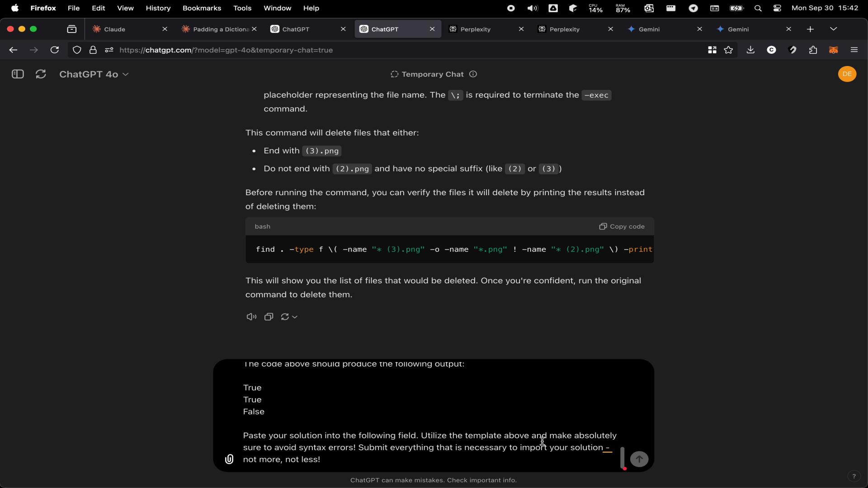Viewport: 868px width, 488px height.
Task: Click the volume icon in menu bar
Action: tap(533, 8)
